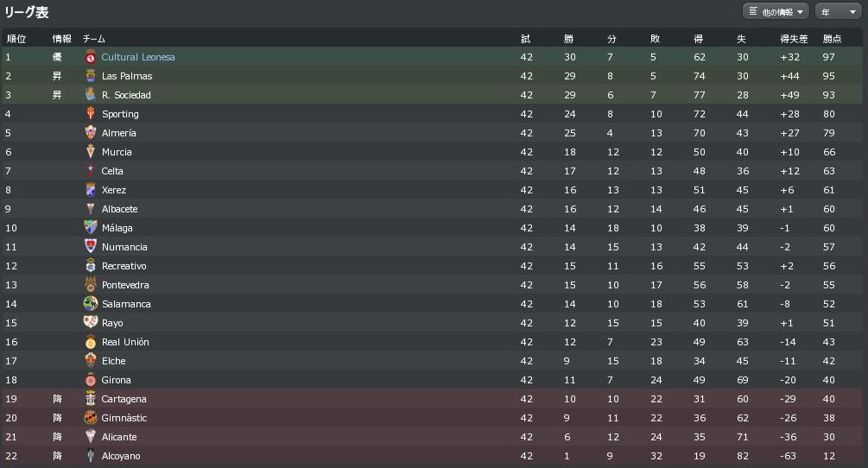Screen dimensions: 868x468
Task: Click the Rayo club badge icon
Action: tap(91, 323)
